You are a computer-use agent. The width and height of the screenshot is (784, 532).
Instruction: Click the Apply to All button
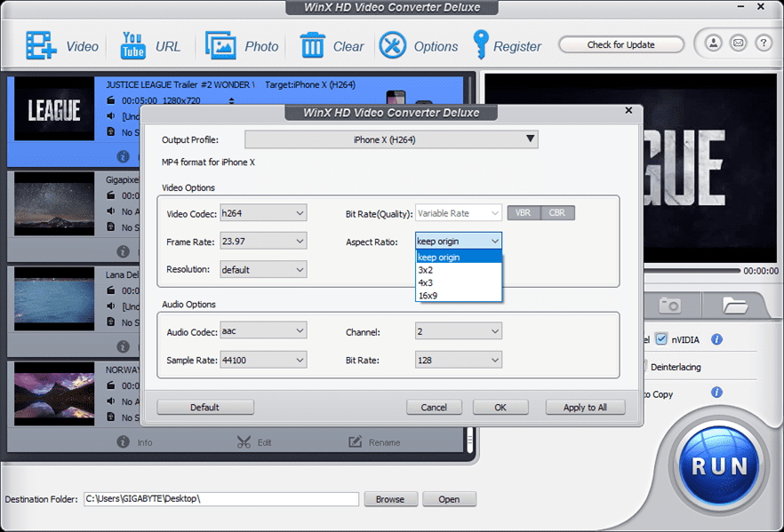click(x=585, y=407)
